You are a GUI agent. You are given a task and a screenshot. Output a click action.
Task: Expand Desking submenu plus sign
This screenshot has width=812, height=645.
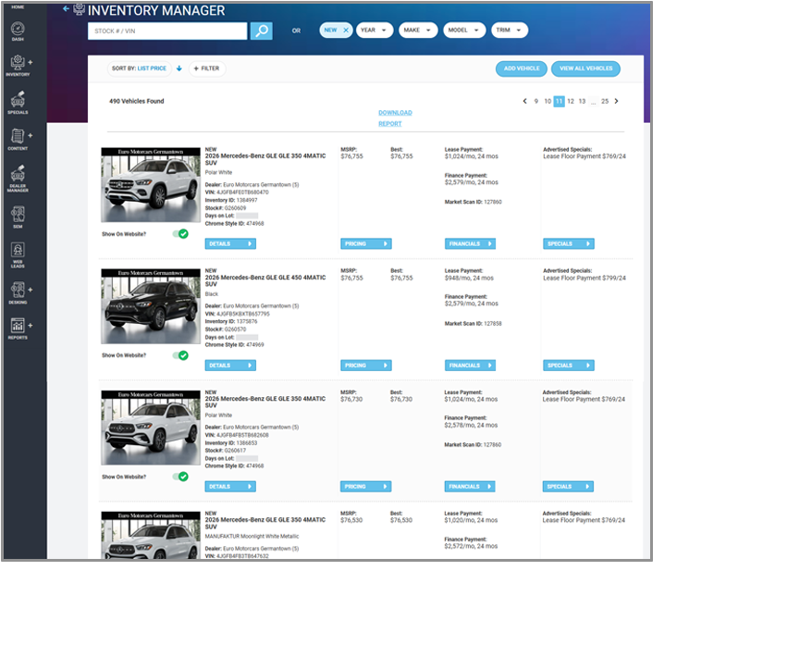pos(30,290)
